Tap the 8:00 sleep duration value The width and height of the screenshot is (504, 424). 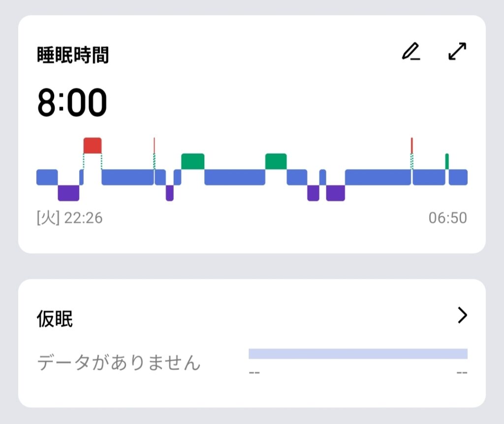click(72, 103)
